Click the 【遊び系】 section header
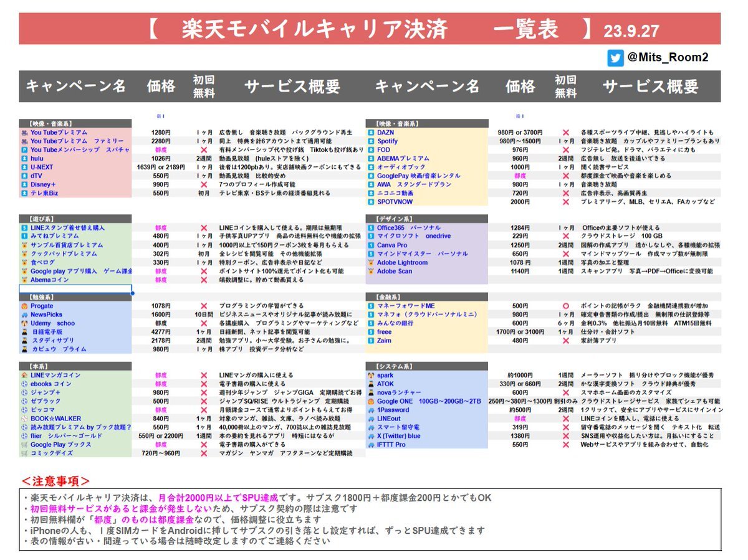 (75, 219)
